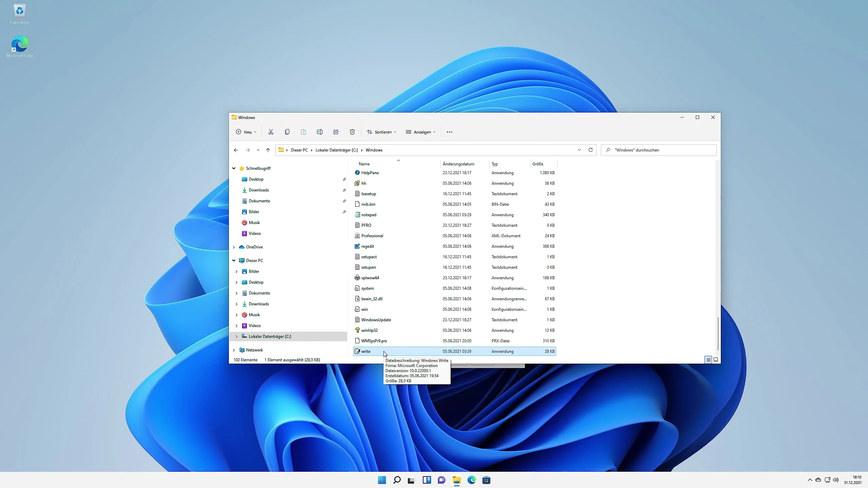Click the Delete trash can icon
Screen dimensions: 868x488
352,132
